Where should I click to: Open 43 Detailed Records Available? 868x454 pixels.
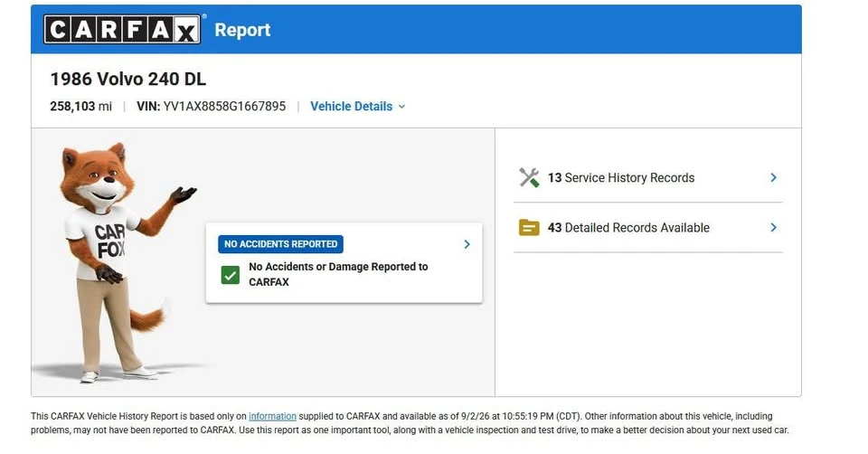pyautogui.click(x=647, y=228)
